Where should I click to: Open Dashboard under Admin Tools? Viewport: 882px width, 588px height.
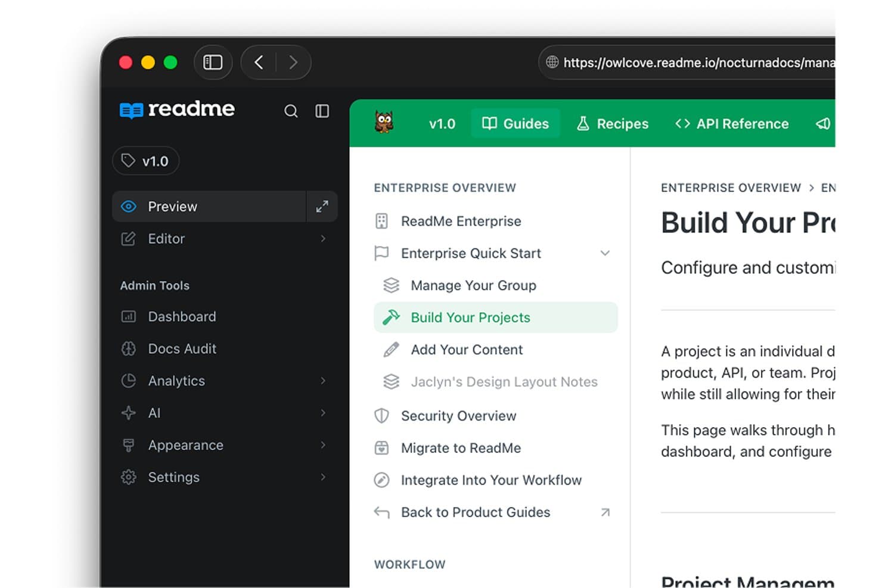click(x=182, y=317)
